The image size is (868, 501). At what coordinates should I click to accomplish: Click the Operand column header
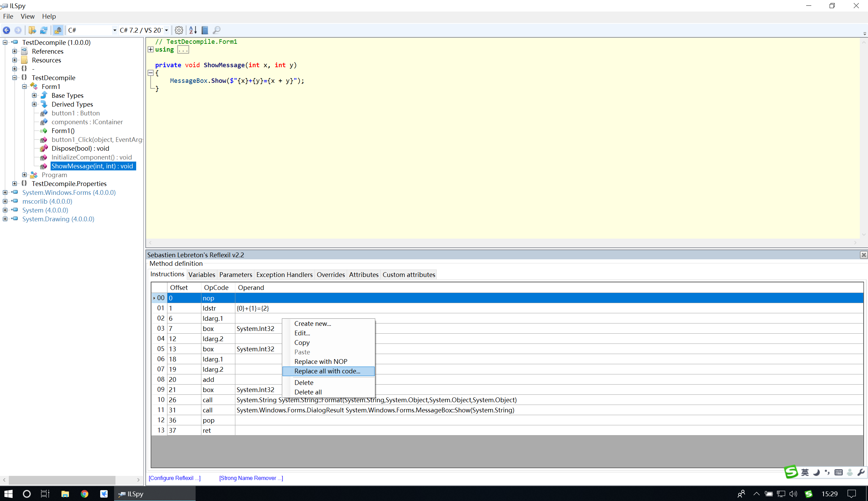pyautogui.click(x=549, y=287)
